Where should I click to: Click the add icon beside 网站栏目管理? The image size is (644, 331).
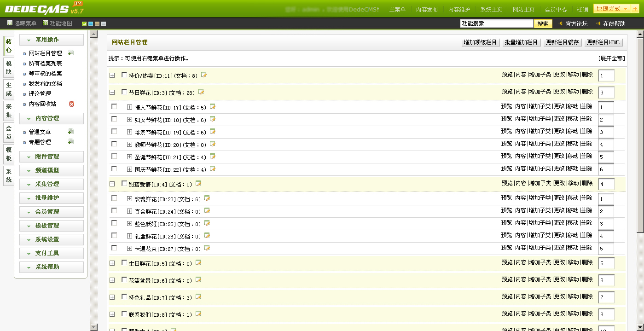70,53
